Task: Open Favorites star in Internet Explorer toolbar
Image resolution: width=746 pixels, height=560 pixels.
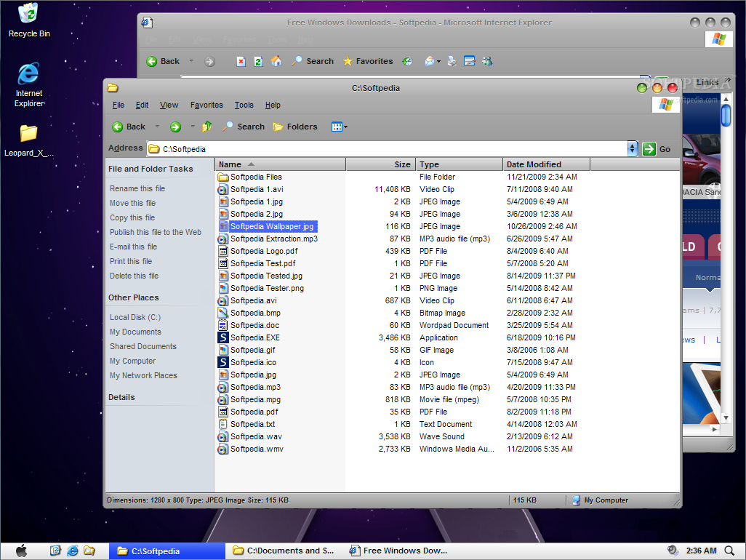Action: 368,61
